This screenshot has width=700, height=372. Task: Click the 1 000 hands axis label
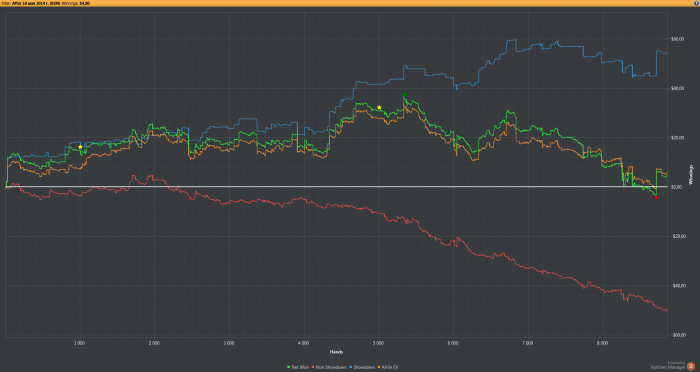pos(79,343)
